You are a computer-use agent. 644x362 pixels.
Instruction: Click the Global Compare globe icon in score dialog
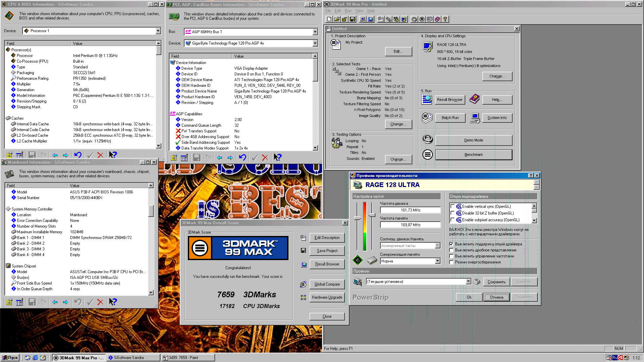point(303,284)
